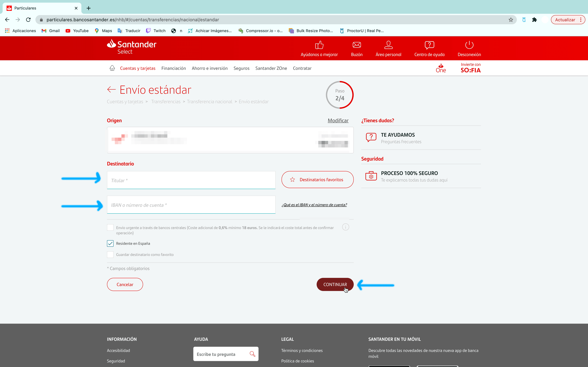588x367 pixels.
Task: Click Cancelar transfer button
Action: click(125, 284)
